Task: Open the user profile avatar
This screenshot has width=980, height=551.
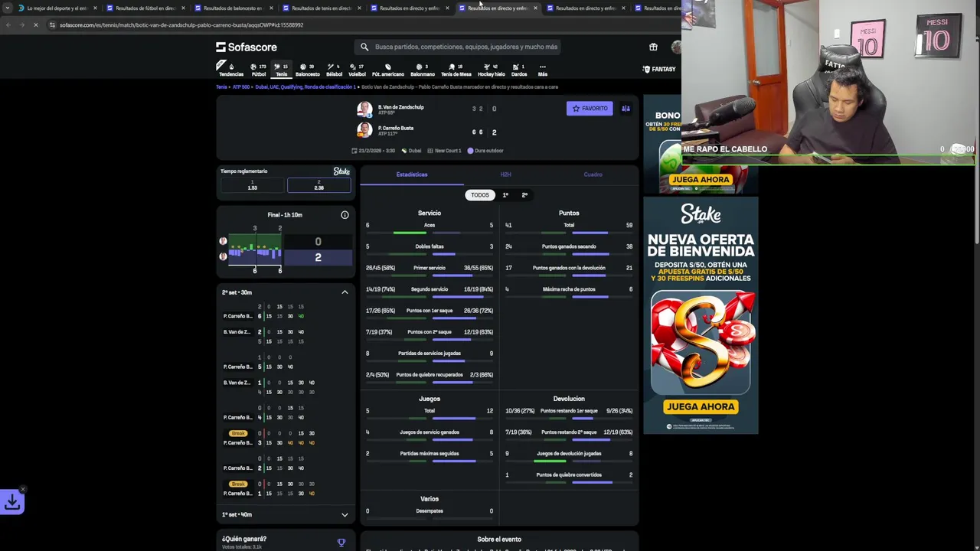Action: 676,47
